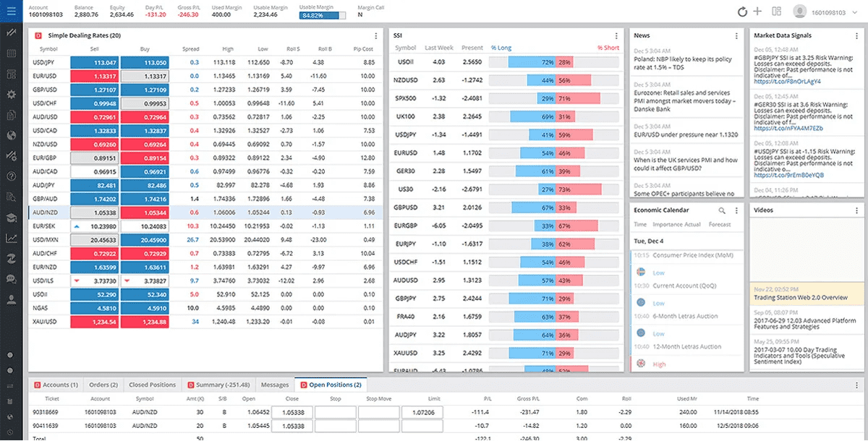Open the graduation cap education sidebar icon
The width and height of the screenshot is (868, 441).
click(x=11, y=218)
